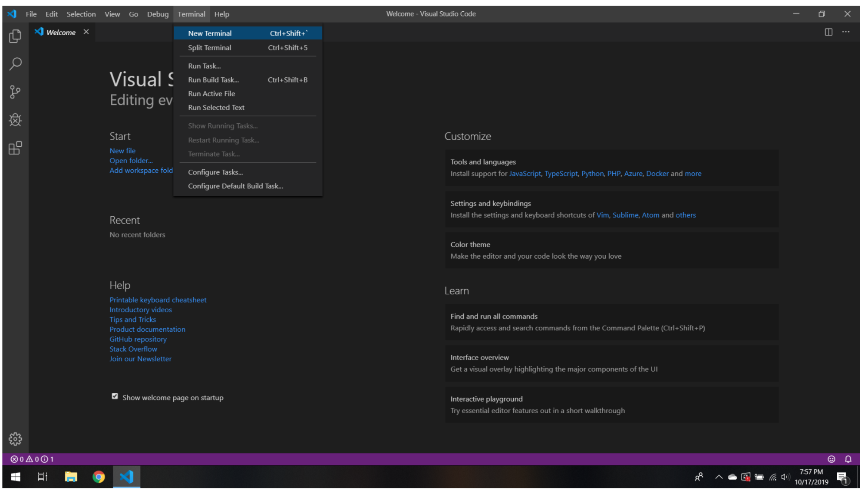Open the Go menu

(134, 14)
